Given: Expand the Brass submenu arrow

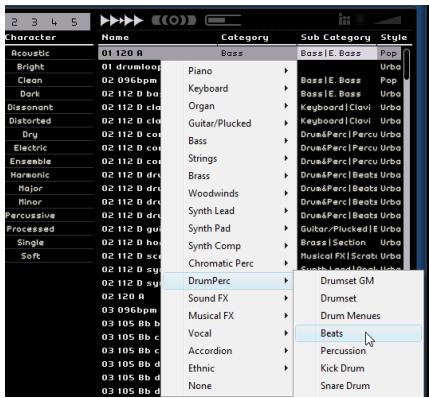Looking at the screenshot, I should click(286, 176).
